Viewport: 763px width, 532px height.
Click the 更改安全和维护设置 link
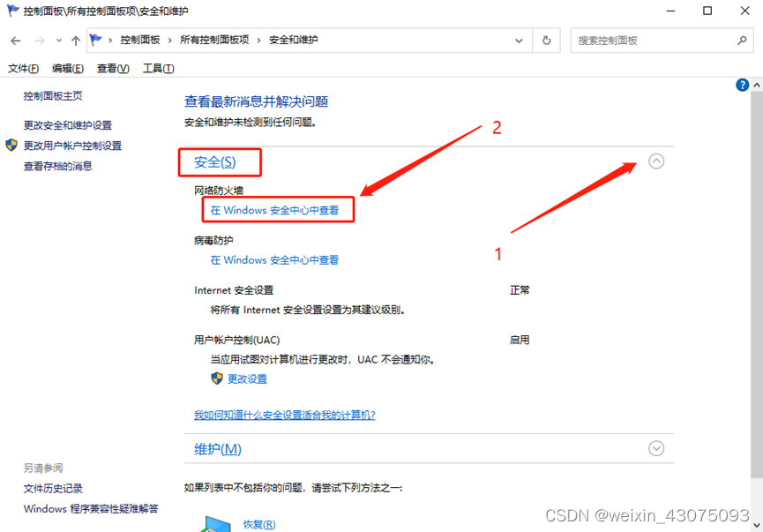click(68, 125)
